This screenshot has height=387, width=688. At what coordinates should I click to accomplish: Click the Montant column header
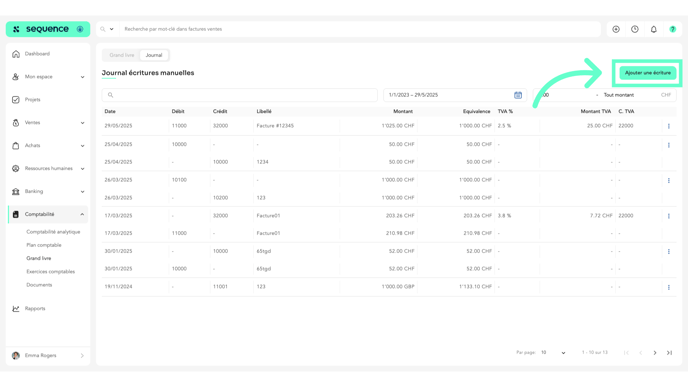click(403, 111)
